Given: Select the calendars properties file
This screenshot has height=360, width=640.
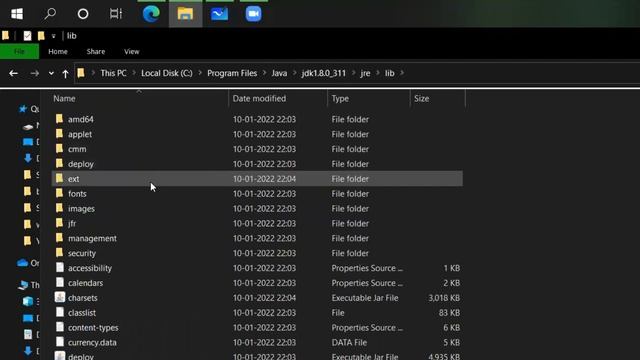Looking at the screenshot, I should 85,283.
